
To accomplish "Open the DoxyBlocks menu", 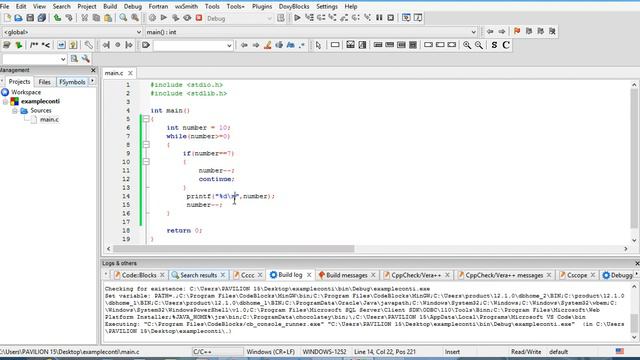I will [294, 7].
